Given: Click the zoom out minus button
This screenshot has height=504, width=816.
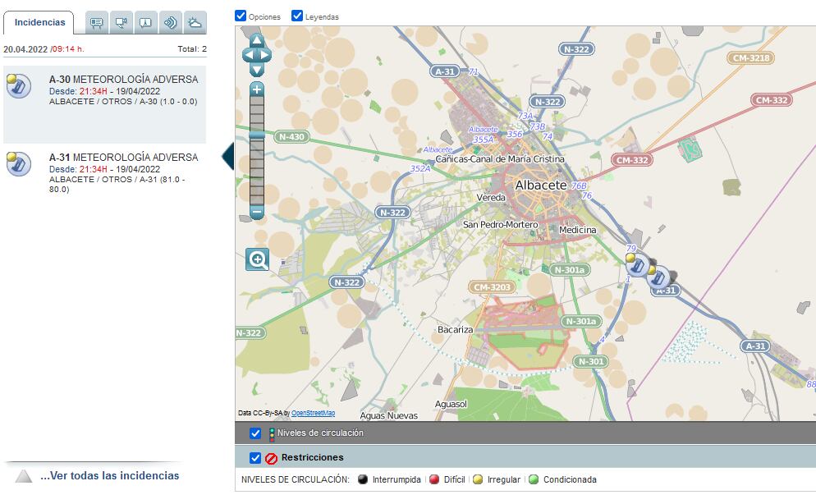Looking at the screenshot, I should (256, 213).
